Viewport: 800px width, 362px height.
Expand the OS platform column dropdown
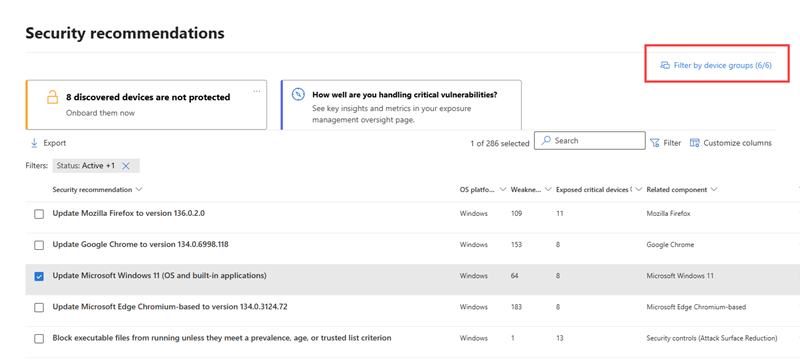pyautogui.click(x=502, y=190)
